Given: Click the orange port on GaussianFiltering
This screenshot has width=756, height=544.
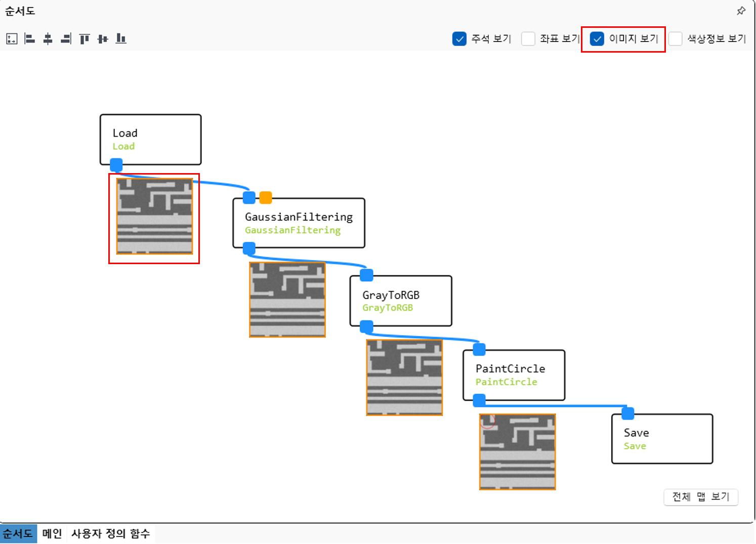Looking at the screenshot, I should [266, 197].
